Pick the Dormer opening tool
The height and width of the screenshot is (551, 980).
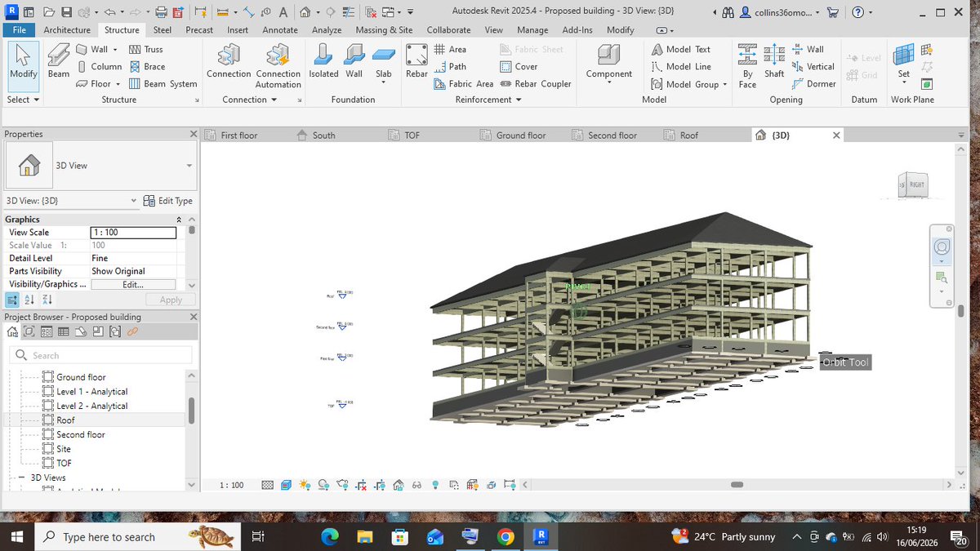(813, 84)
